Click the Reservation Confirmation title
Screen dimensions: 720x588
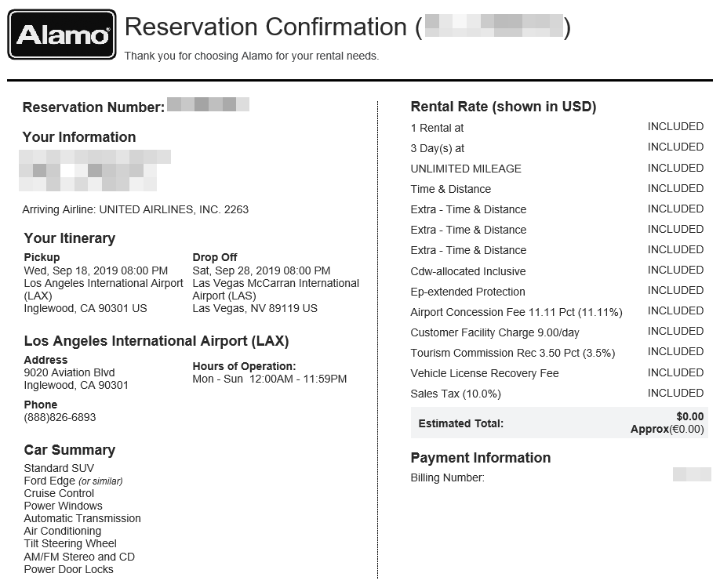click(267, 27)
